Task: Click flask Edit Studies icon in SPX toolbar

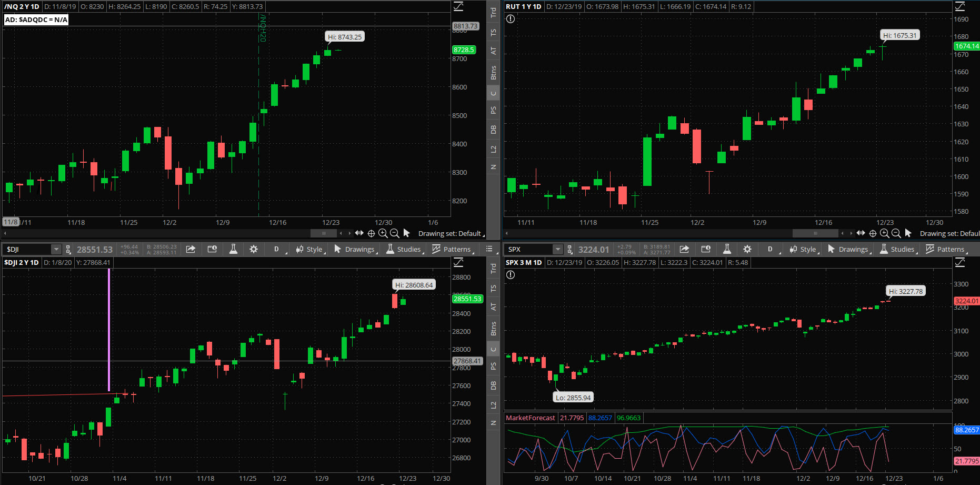Action: point(727,249)
